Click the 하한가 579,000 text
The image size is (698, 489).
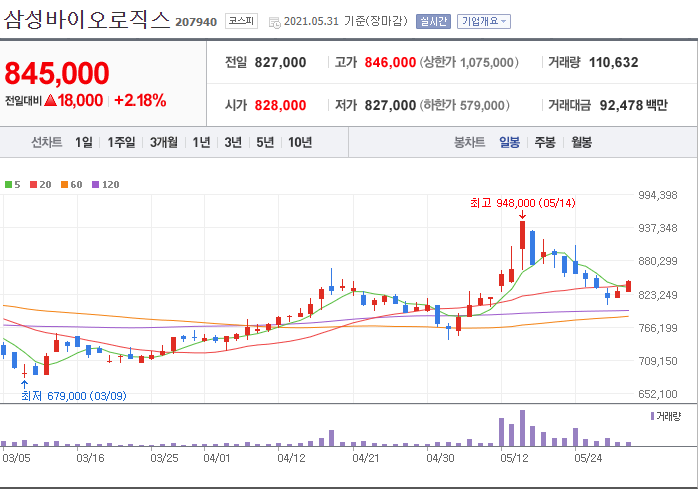tap(464, 106)
